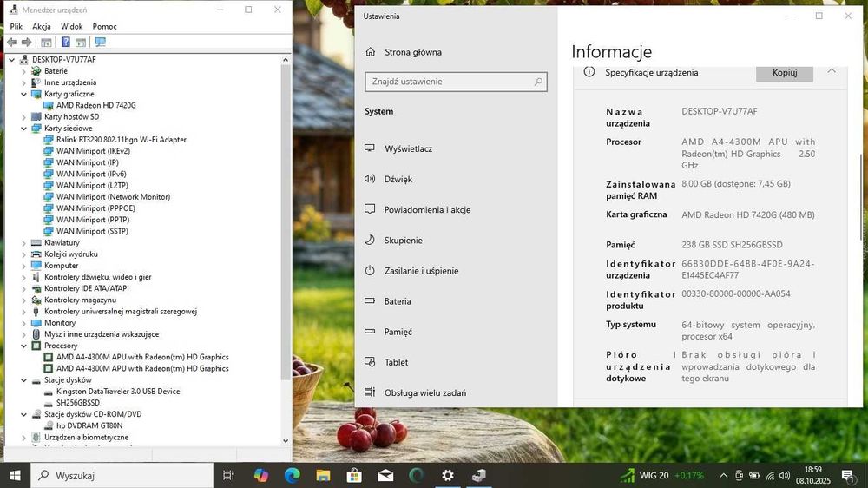Click the Znajdź ustawienie search field
This screenshot has height=488, width=868.
pos(456,82)
